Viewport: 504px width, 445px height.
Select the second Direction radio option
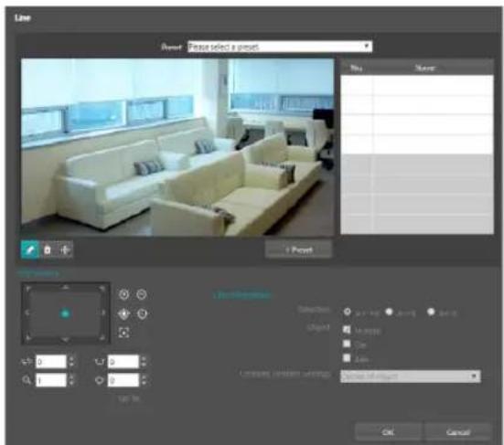click(x=390, y=312)
